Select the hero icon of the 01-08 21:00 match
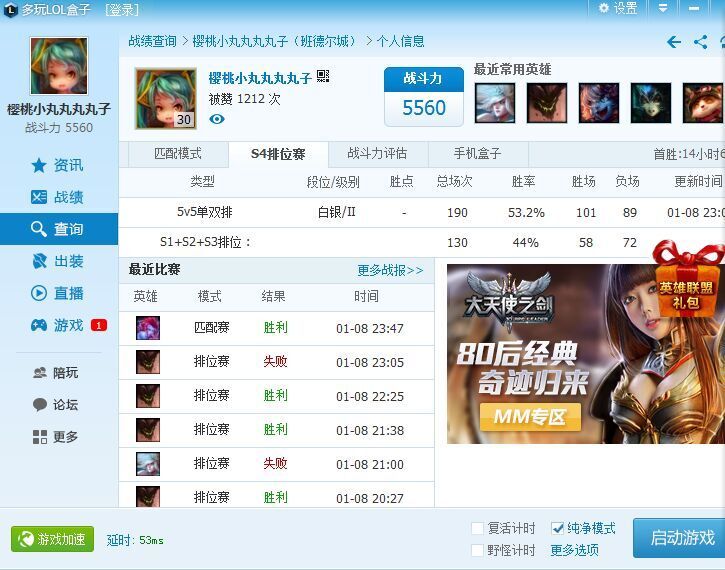 coord(148,464)
